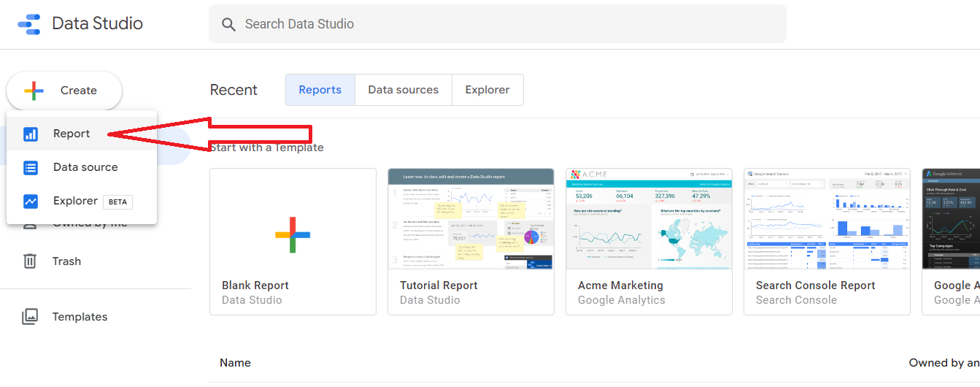Open the Acme Marketing template
980x387 pixels.
pos(649,241)
